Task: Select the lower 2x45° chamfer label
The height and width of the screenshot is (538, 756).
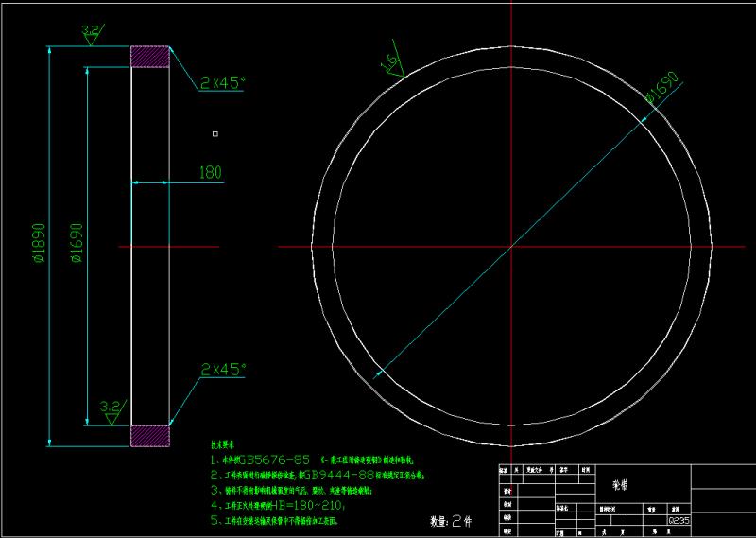Action: pyautogui.click(x=222, y=368)
